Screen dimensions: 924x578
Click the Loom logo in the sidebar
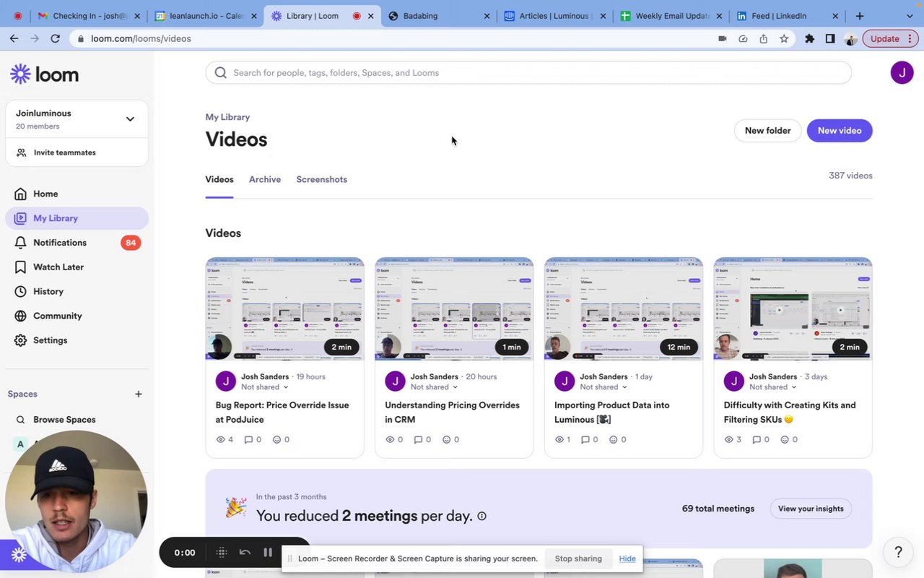click(x=44, y=74)
